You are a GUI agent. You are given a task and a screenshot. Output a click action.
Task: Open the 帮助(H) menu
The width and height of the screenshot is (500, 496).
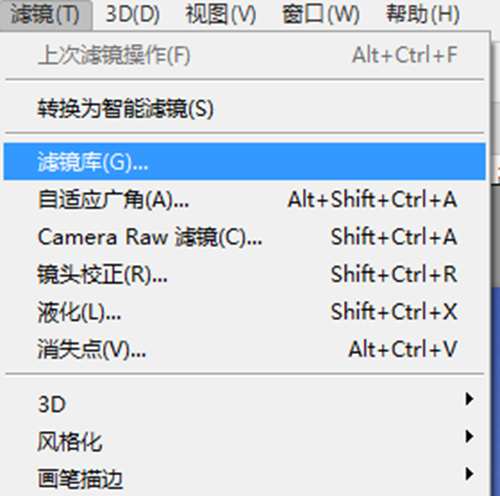(x=423, y=15)
